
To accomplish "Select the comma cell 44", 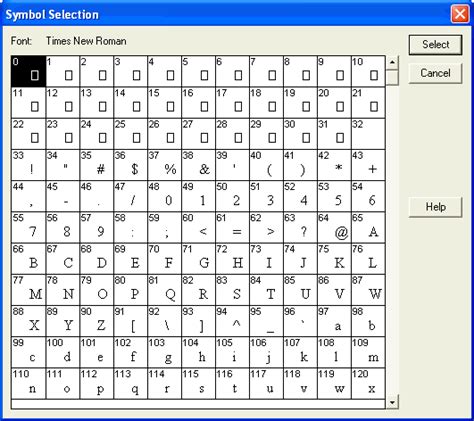I will 29,196.
